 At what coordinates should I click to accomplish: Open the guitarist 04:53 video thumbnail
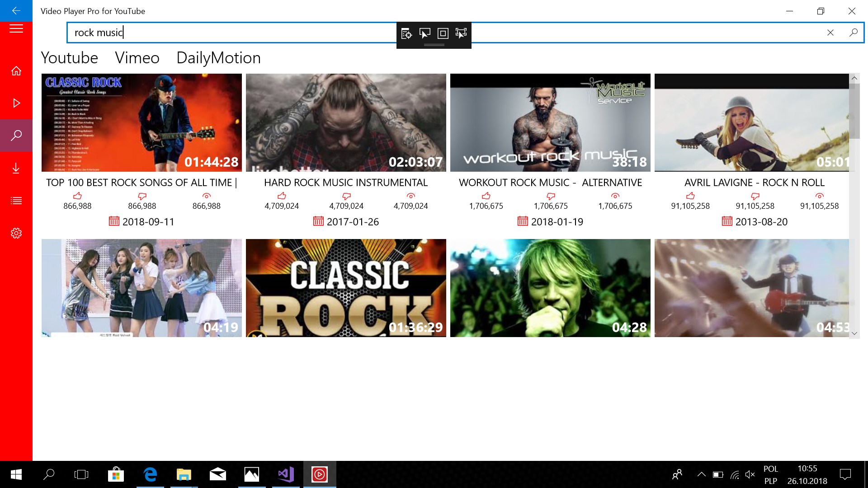(x=752, y=288)
